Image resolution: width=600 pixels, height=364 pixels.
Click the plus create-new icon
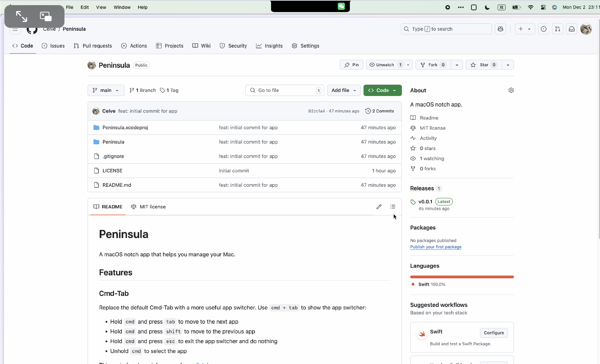tap(521, 29)
